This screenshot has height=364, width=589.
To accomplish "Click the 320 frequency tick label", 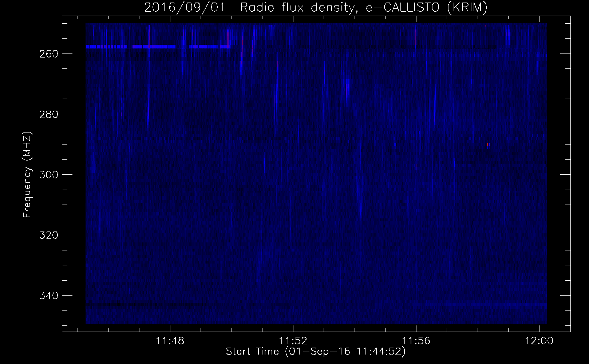I will click(x=48, y=235).
